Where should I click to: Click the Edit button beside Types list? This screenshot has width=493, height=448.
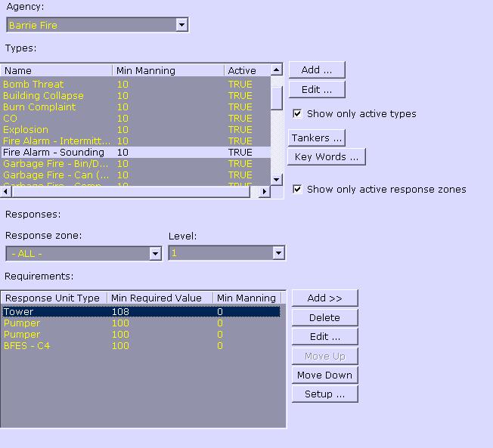pos(316,90)
